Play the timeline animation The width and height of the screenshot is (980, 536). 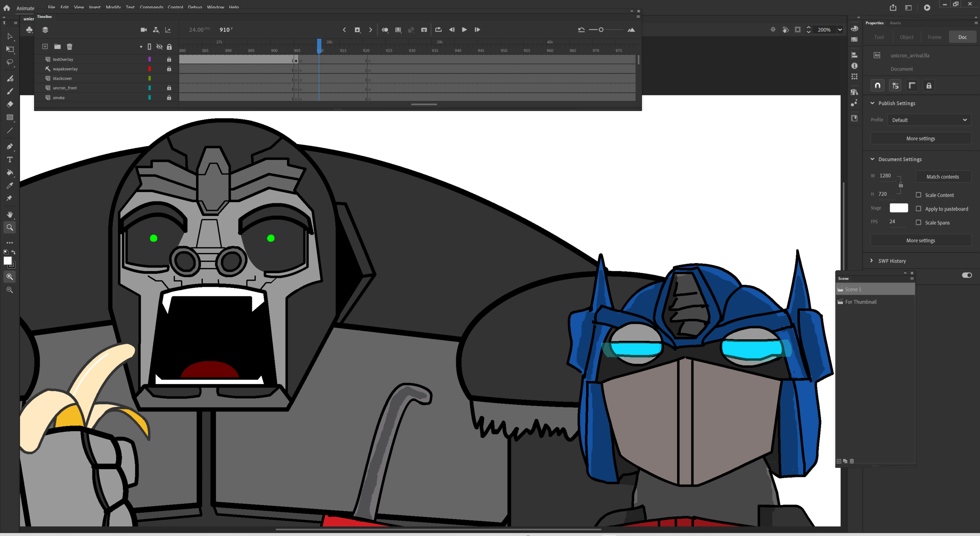click(464, 30)
